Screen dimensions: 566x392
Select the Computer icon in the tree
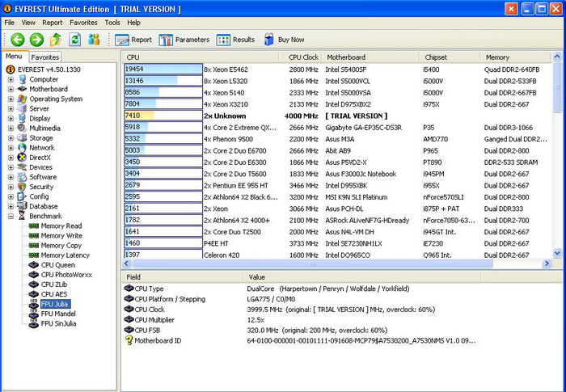(x=23, y=79)
